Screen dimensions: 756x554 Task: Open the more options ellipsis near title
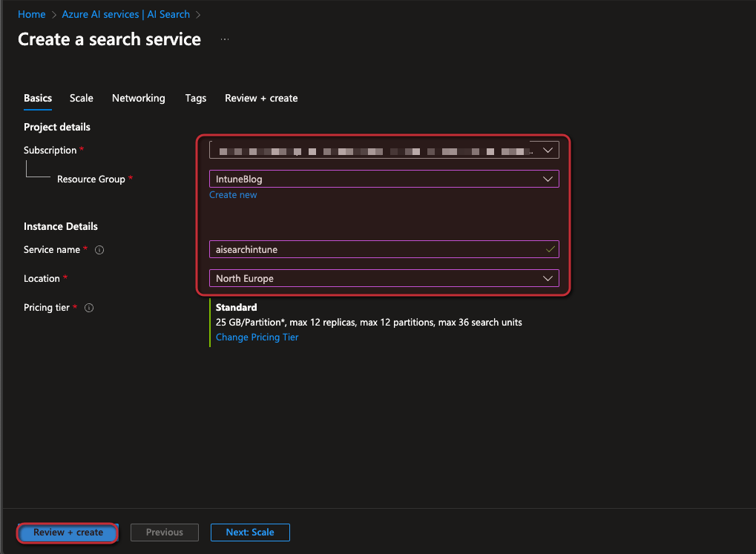coord(225,40)
